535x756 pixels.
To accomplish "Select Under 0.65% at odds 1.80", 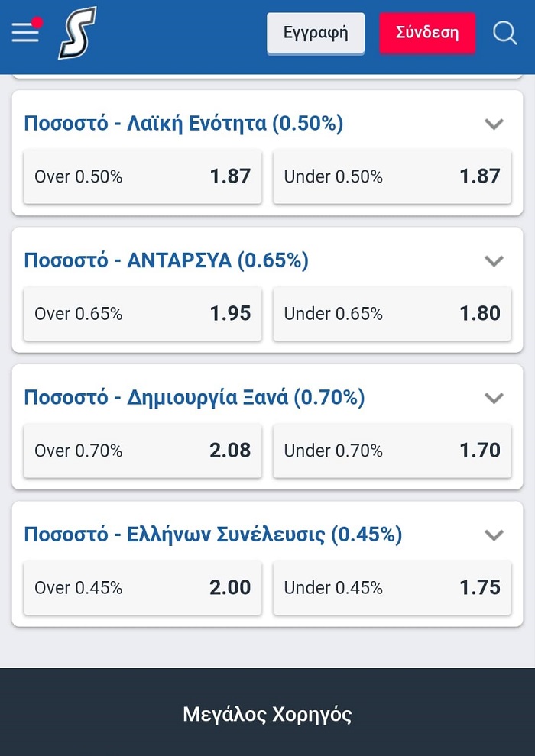I will coord(392,313).
